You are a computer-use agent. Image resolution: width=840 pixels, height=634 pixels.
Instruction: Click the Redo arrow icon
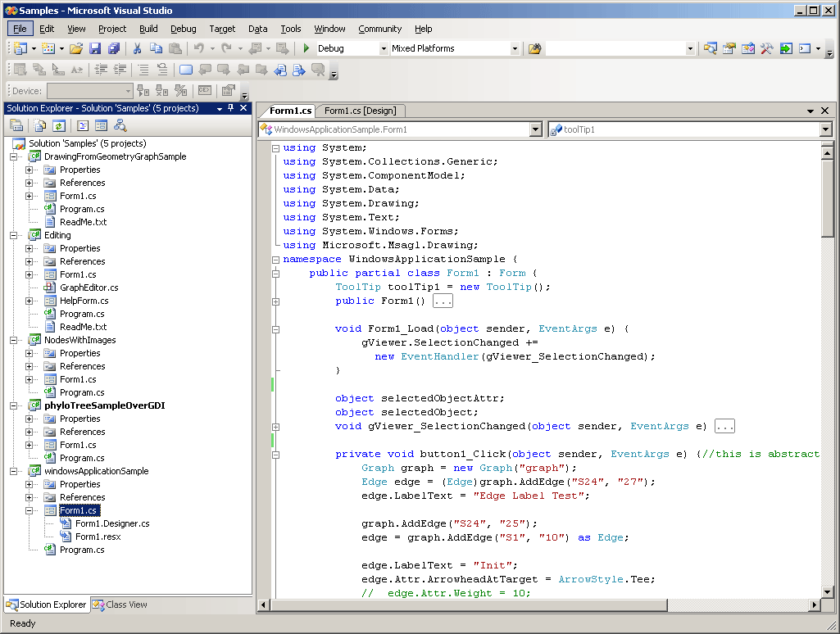click(227, 48)
